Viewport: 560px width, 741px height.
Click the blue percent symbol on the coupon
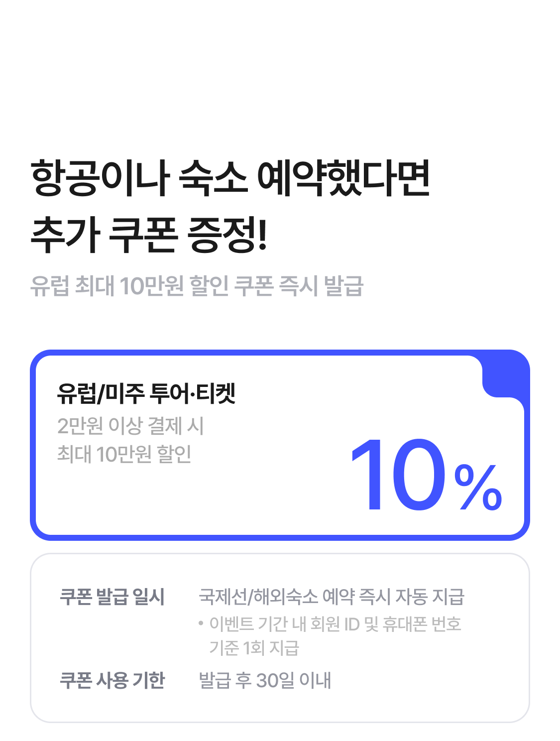point(478,487)
